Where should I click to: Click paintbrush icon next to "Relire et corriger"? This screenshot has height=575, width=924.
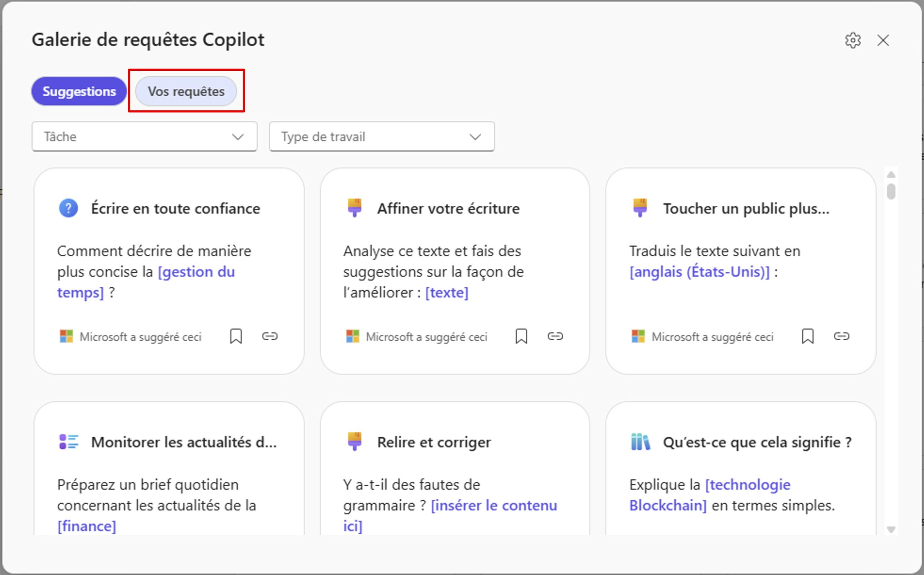354,441
